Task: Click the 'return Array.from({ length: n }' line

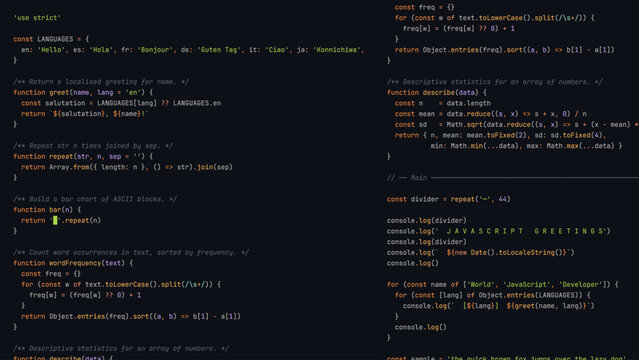Action: point(127,167)
